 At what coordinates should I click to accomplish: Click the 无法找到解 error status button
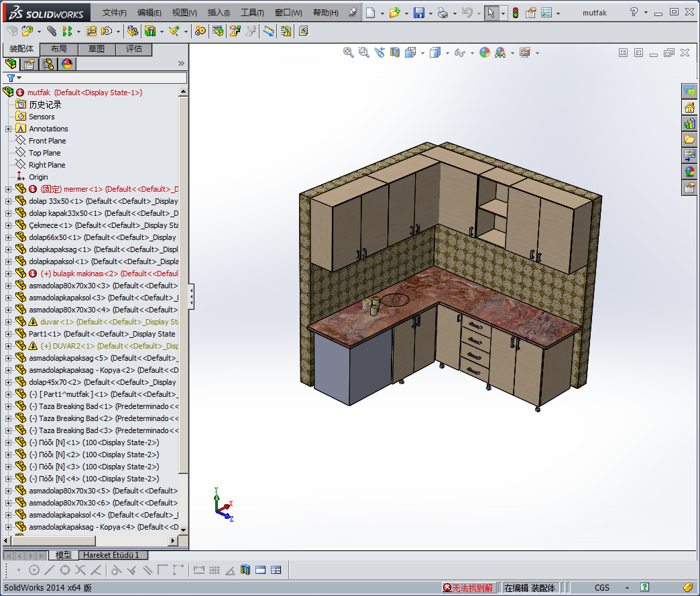click(x=468, y=588)
